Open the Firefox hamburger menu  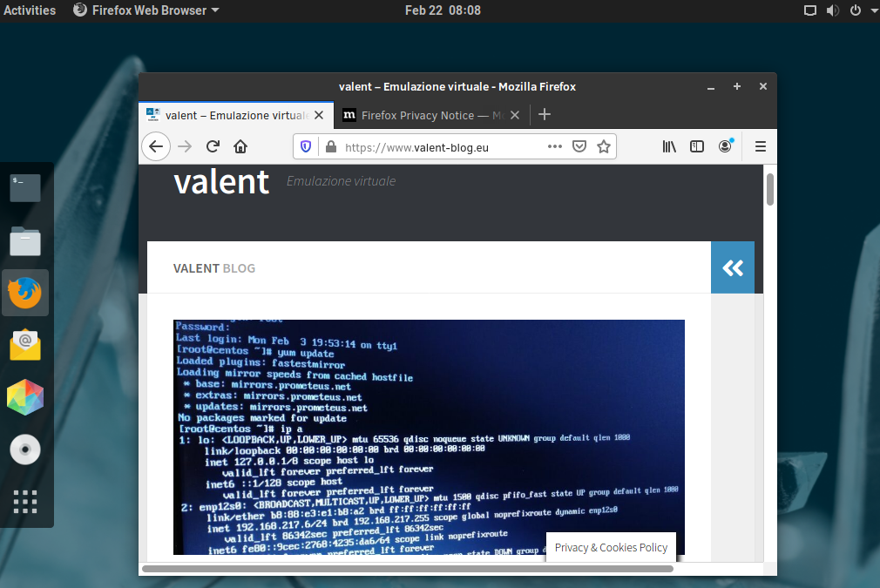tap(760, 145)
